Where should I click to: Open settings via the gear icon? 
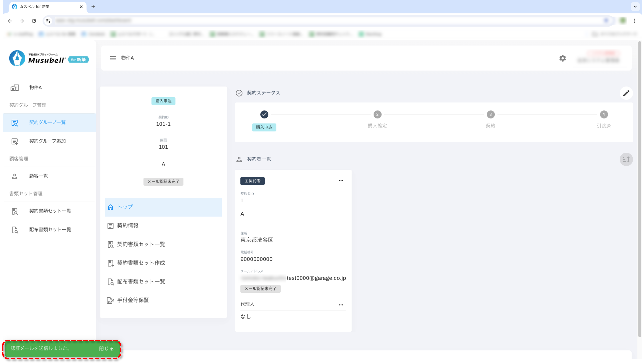[562, 58]
